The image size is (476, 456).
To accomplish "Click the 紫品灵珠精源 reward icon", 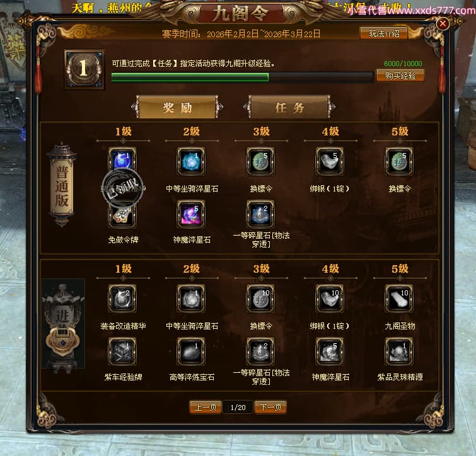I will (399, 351).
